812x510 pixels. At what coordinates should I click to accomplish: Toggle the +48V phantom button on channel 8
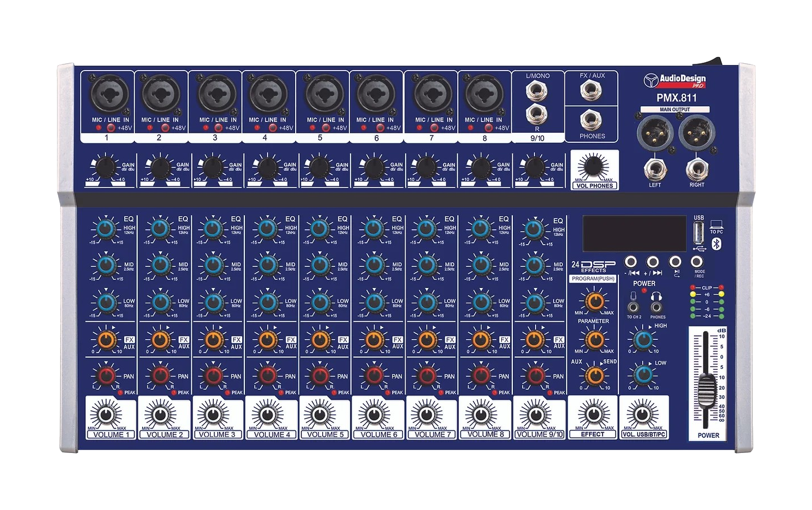coord(489,128)
